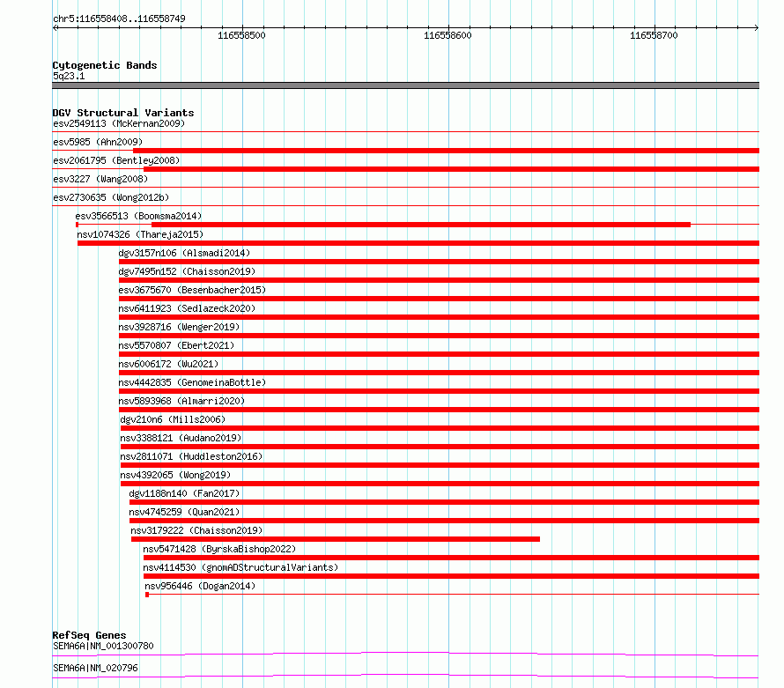The height and width of the screenshot is (688, 784).
Task: Open variant nsv5893968 (Almarri2020)
Action: 181,401
